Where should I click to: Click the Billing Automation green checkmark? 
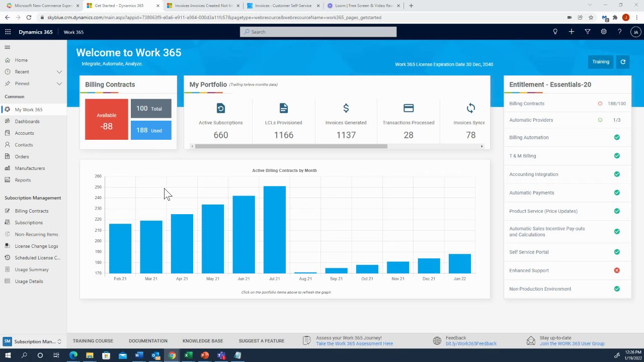pos(617,137)
